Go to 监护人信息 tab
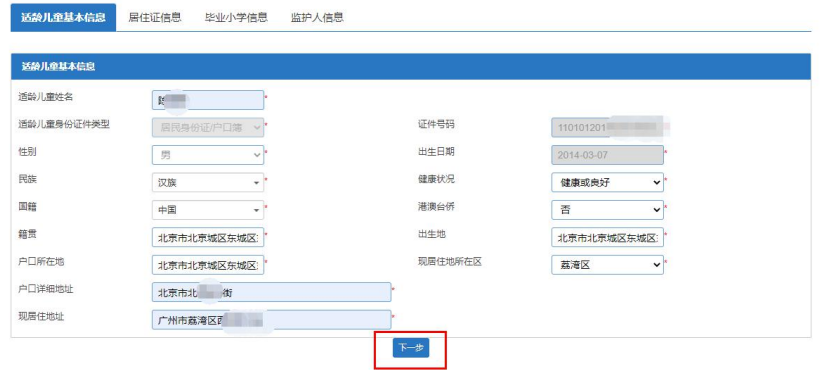The height and width of the screenshot is (370, 828). pos(317,17)
